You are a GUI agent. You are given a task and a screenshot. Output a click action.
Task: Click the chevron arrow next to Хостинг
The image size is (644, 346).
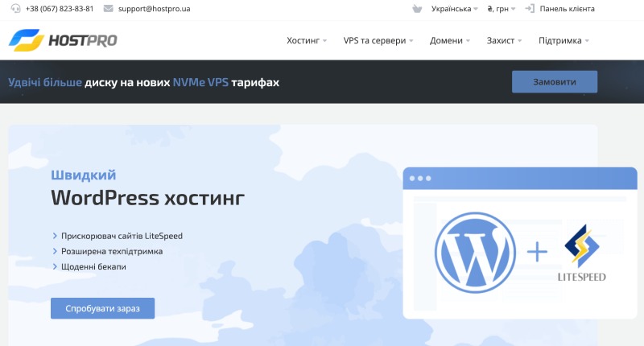click(x=324, y=41)
